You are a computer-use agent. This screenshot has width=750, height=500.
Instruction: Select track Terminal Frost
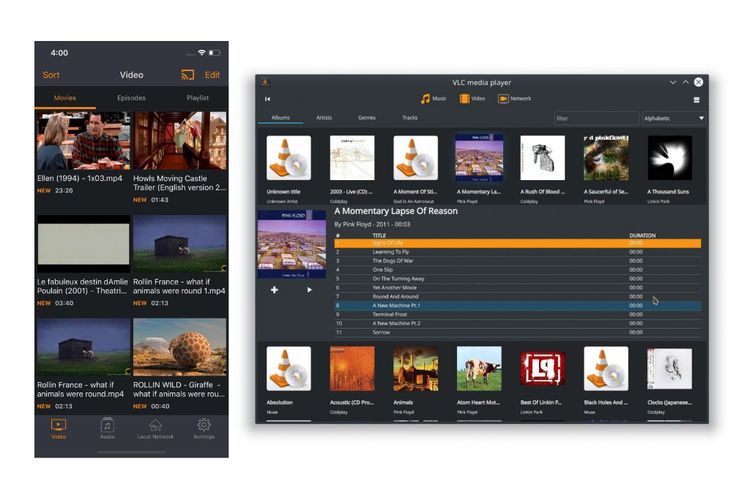[518, 314]
